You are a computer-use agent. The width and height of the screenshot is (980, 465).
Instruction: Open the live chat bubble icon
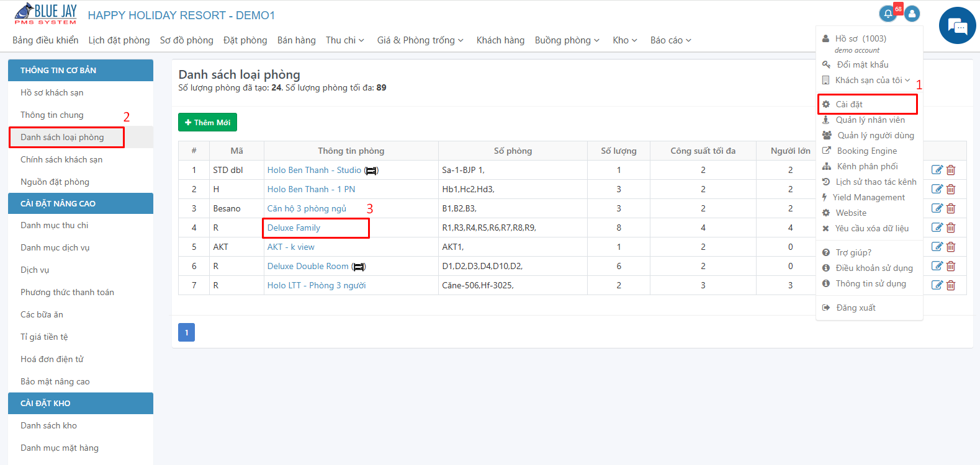pyautogui.click(x=958, y=25)
